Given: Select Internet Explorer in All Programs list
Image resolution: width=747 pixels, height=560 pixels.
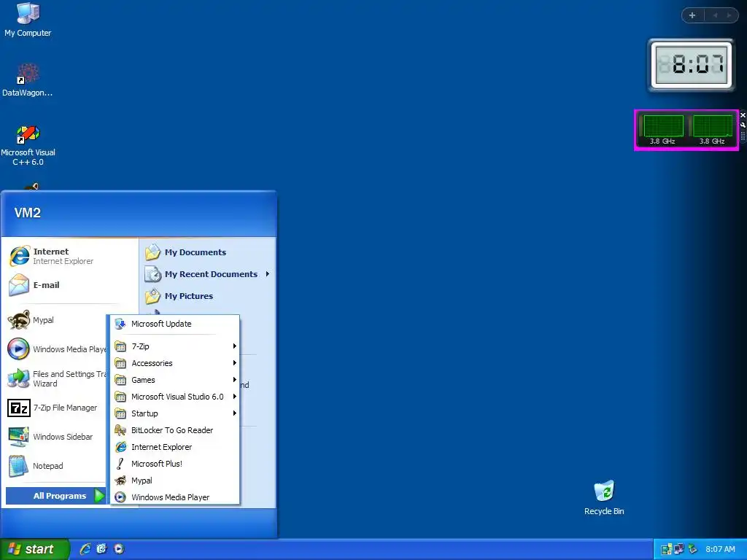Looking at the screenshot, I should point(175,447).
